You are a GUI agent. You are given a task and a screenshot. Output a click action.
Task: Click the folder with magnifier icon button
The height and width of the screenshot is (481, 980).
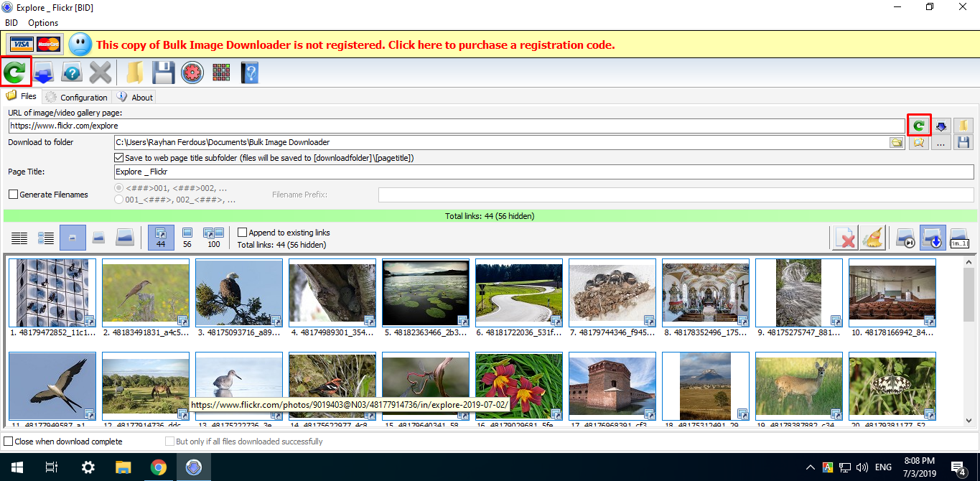(918, 143)
